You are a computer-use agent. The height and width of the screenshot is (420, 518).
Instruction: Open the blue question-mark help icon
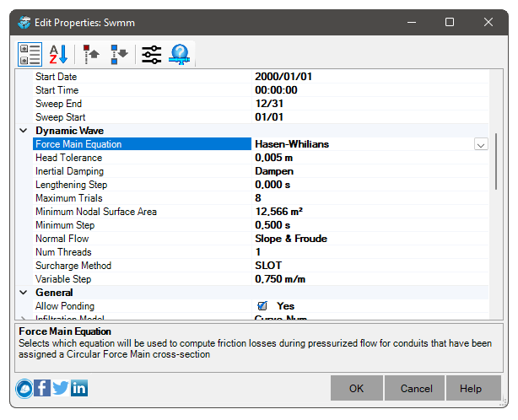pyautogui.click(x=180, y=54)
